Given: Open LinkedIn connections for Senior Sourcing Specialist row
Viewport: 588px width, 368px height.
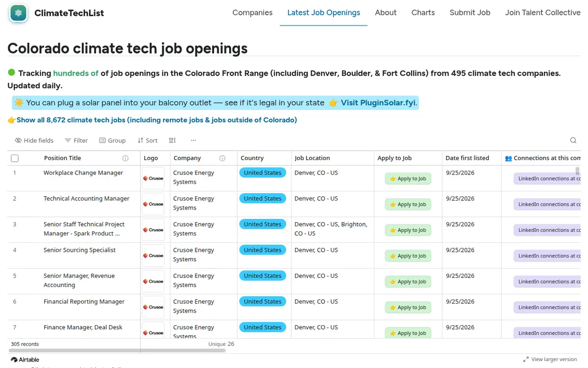Looking at the screenshot, I should click(547, 256).
